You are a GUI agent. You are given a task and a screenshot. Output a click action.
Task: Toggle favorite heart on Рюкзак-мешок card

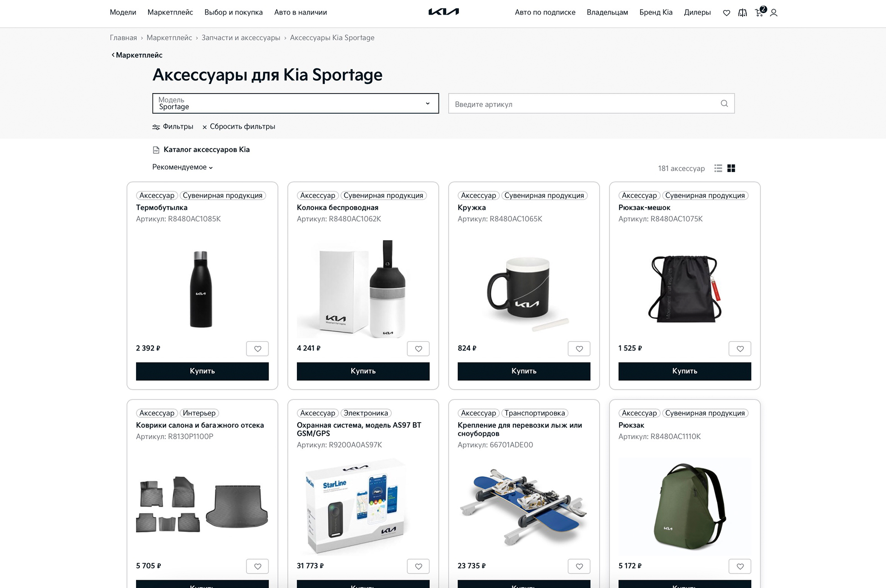[739, 349]
